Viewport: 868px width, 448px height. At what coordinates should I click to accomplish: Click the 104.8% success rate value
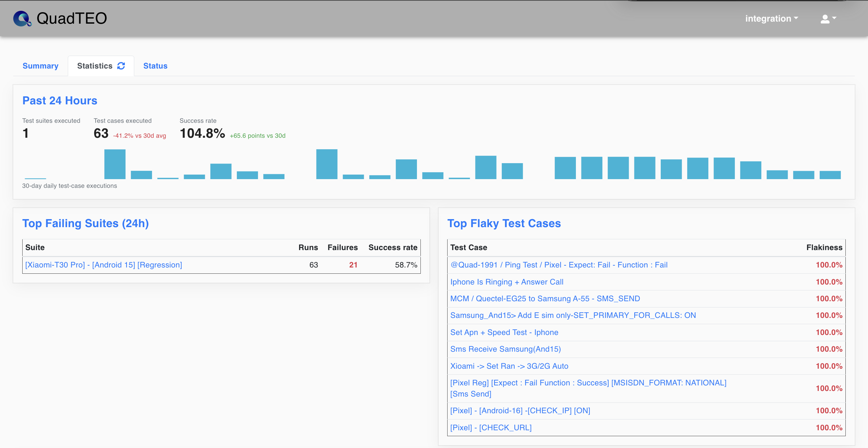pyautogui.click(x=202, y=133)
